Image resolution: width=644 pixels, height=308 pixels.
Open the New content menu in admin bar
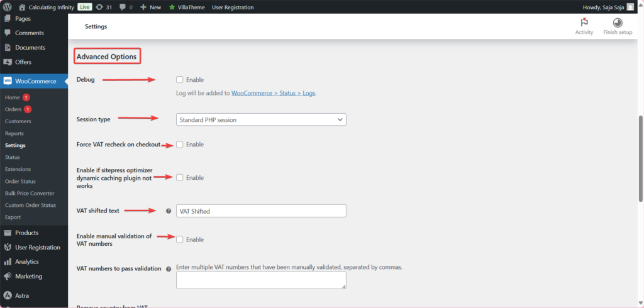pyautogui.click(x=150, y=7)
